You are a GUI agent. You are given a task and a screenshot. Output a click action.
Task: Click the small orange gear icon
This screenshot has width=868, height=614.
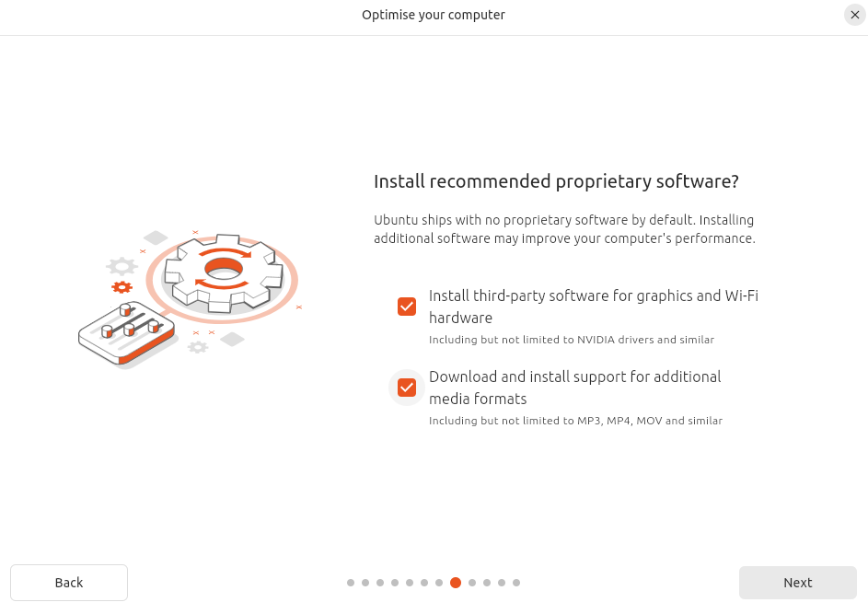pos(122,287)
